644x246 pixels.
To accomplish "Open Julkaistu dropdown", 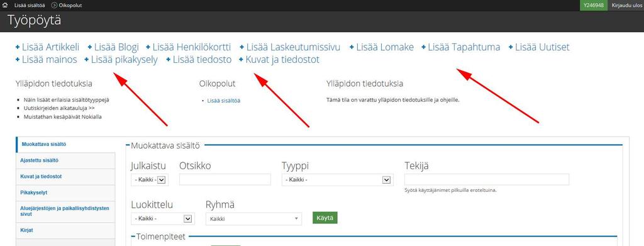I will tap(150, 179).
